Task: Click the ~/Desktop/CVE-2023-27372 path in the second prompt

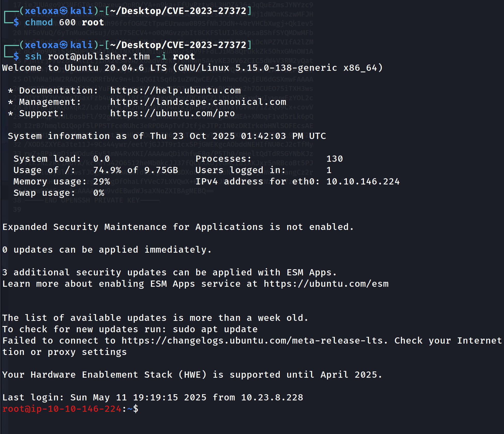Action: 178,45
